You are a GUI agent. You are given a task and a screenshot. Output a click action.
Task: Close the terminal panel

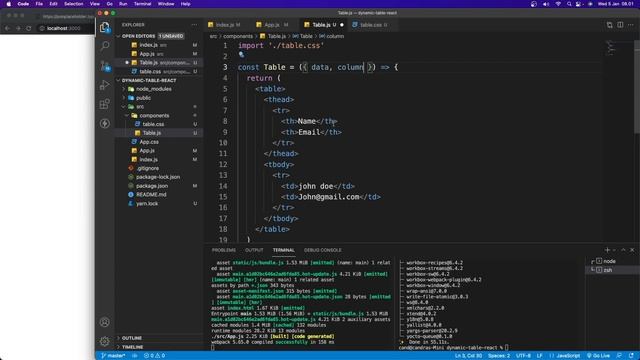pyautogui.click(x=632, y=250)
